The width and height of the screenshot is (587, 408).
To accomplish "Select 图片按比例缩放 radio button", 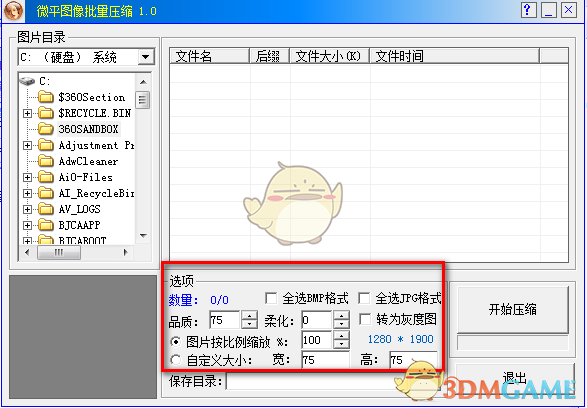I will (x=175, y=341).
